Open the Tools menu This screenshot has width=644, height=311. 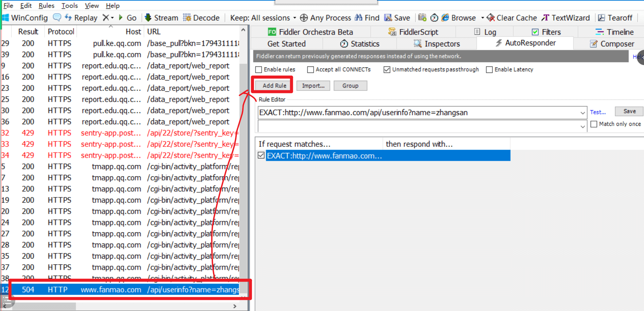click(70, 5)
